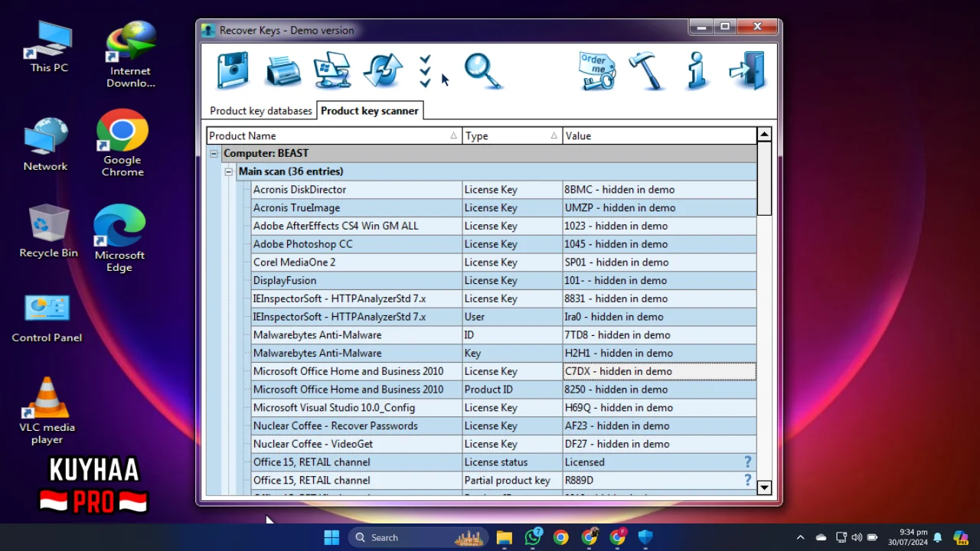Click the Order me key icon
The height and width of the screenshot is (551, 980).
[x=597, y=71]
